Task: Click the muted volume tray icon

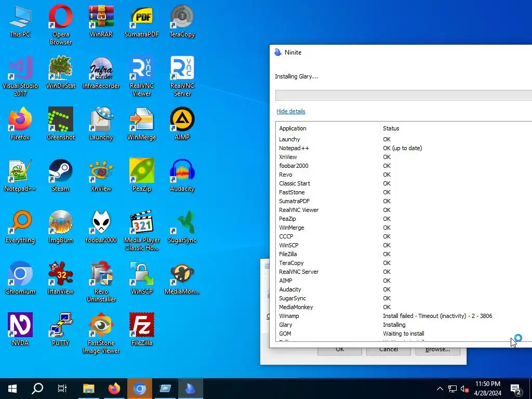Action: click(464, 389)
